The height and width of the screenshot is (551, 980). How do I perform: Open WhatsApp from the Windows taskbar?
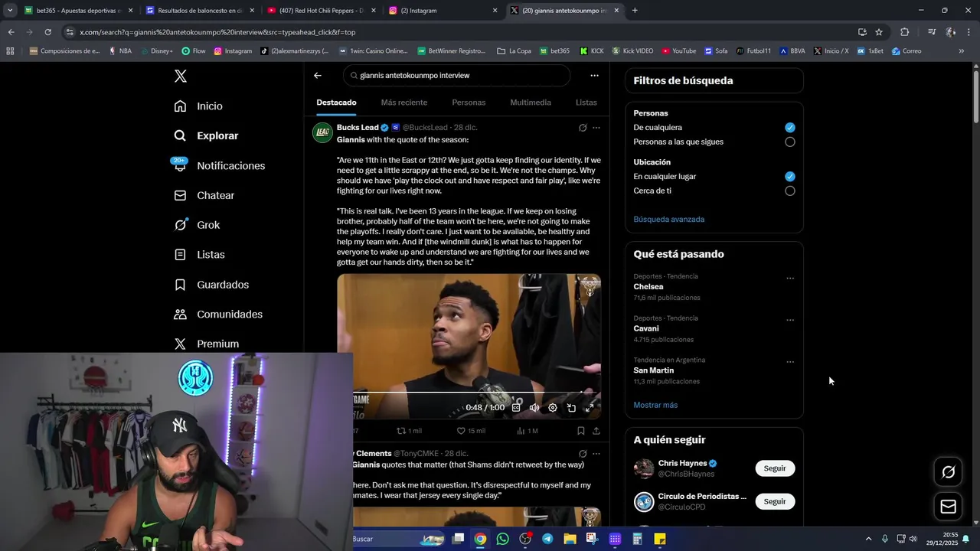tap(502, 540)
